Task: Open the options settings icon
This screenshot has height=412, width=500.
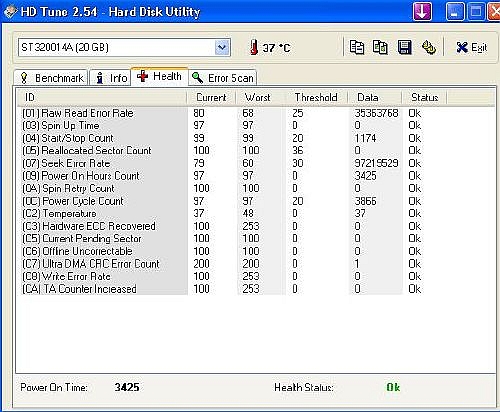Action: (429, 47)
